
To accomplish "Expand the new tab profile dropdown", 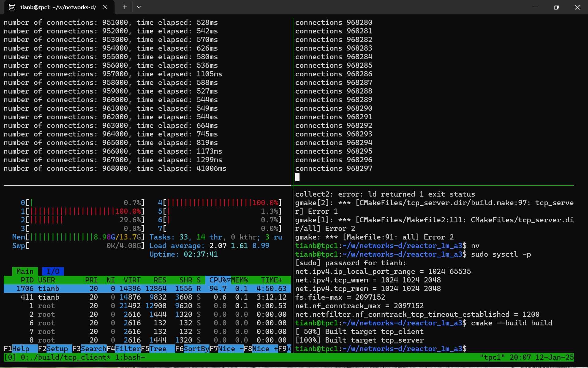I will tap(139, 7).
